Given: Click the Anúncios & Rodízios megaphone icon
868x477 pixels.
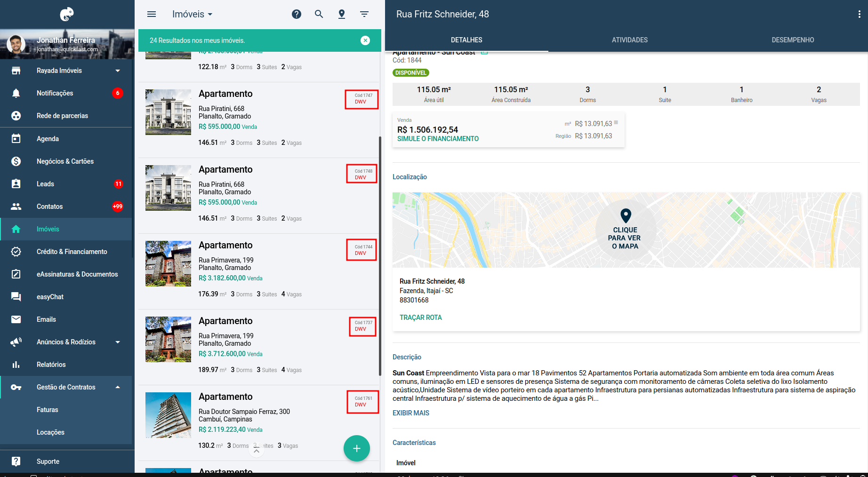Looking at the screenshot, I should [16, 342].
